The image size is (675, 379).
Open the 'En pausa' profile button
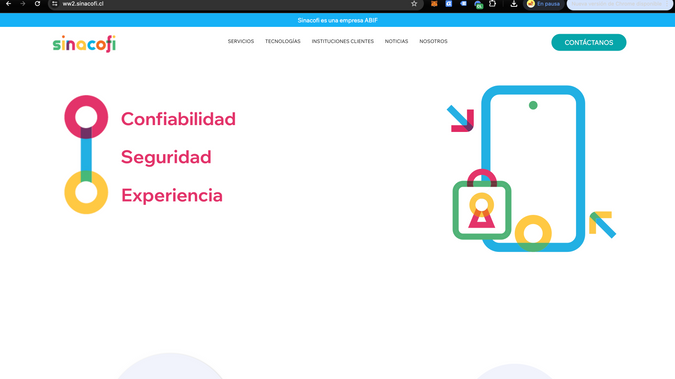[544, 4]
